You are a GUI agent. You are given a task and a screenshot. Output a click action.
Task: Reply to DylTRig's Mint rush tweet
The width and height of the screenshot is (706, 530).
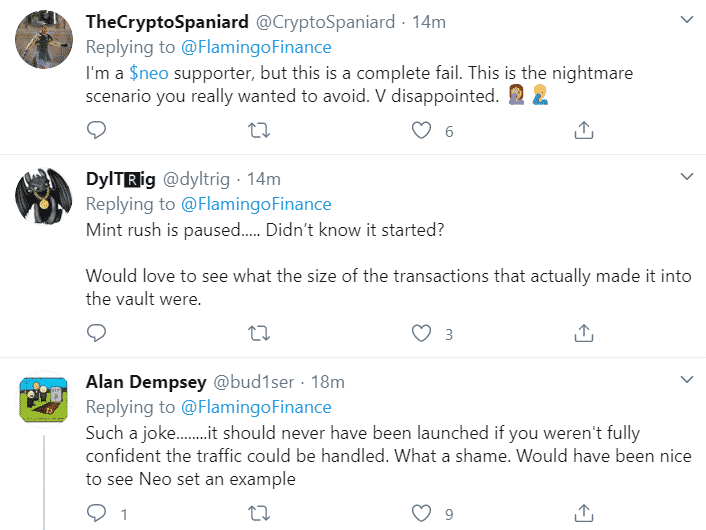[x=96, y=333]
